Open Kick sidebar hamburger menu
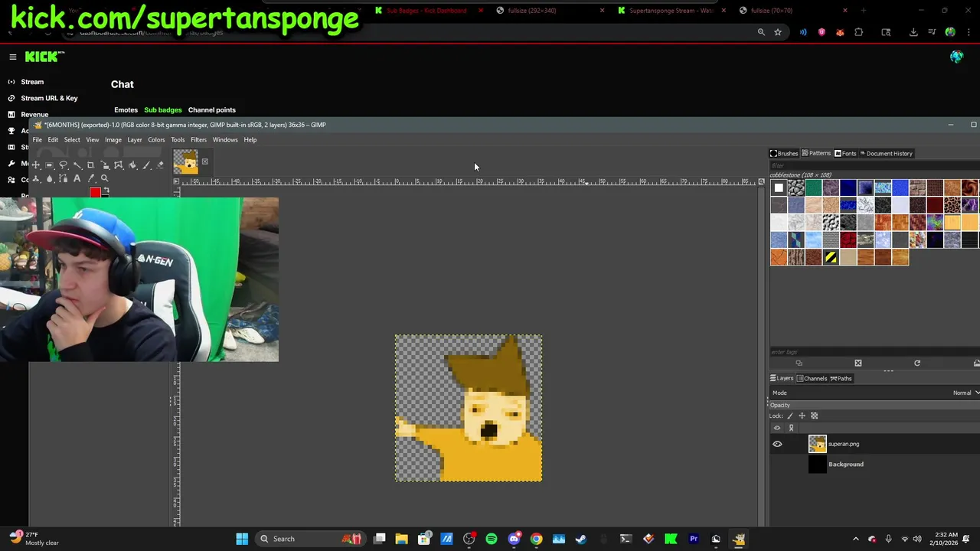980x551 pixels. click(x=12, y=57)
